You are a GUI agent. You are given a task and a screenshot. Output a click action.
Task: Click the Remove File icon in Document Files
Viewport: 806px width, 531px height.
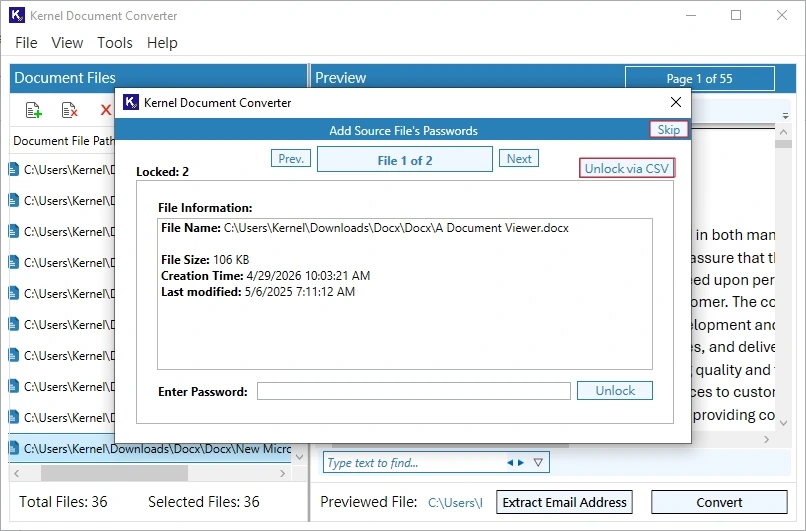69,110
